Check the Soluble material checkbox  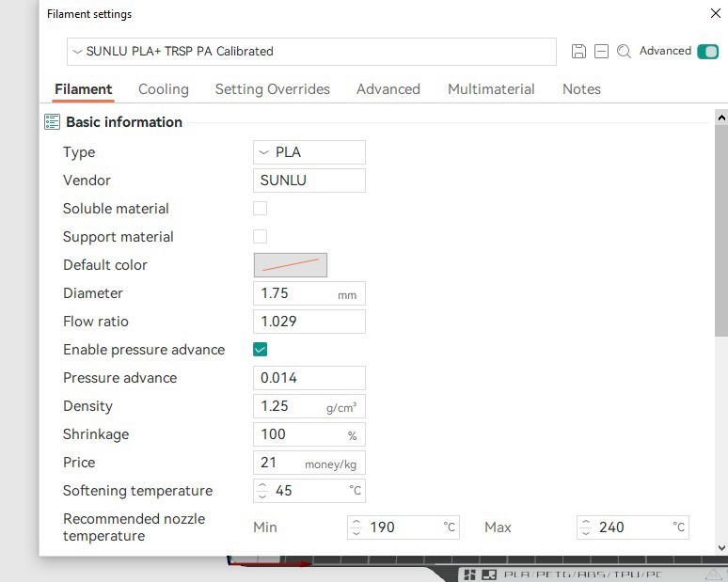pos(261,209)
